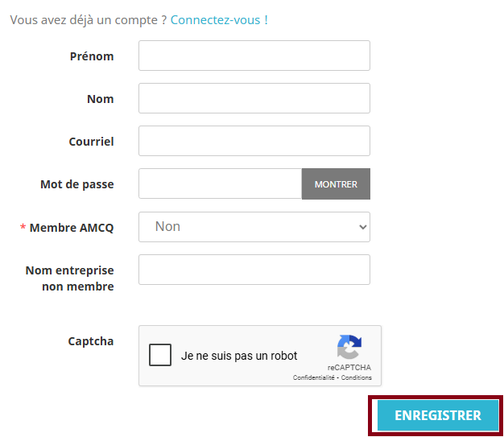The height and width of the screenshot is (437, 504).
Task: Select the Courriel email field
Action: (254, 141)
